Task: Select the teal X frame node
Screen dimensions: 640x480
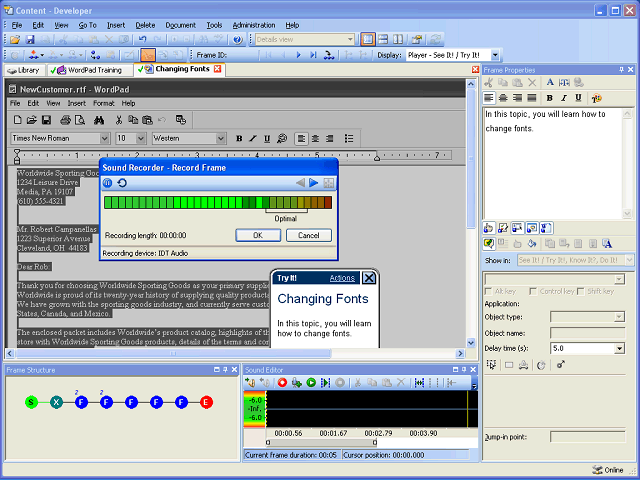Action: (56, 402)
